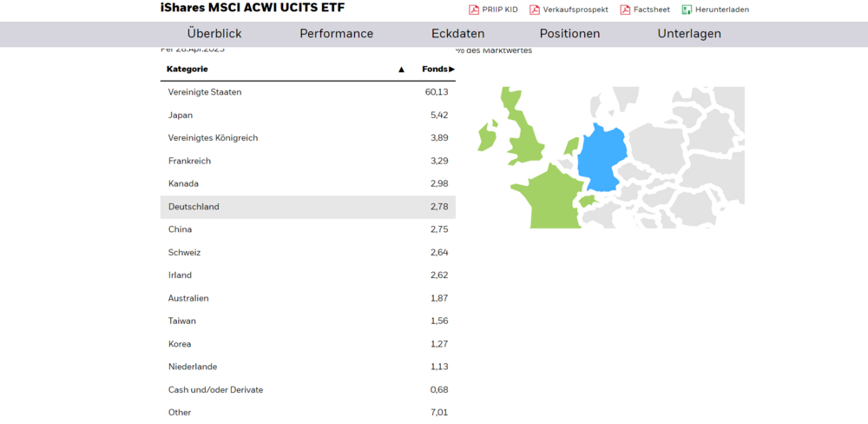Click the Factsheet PDF icon
Screen dimensions: 868x424
[x=625, y=10]
